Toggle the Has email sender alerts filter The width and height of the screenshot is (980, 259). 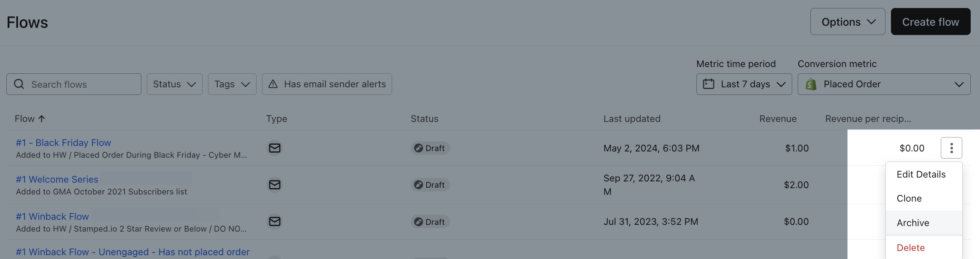click(327, 84)
